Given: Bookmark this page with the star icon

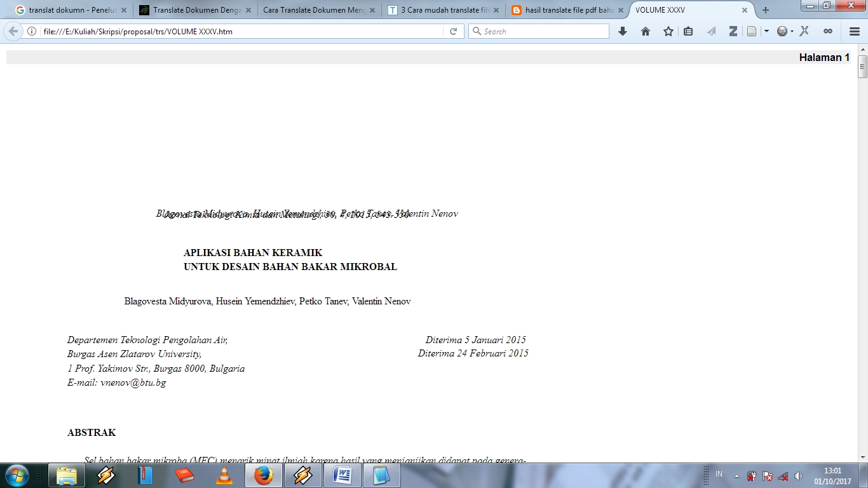Looking at the screenshot, I should coord(668,31).
